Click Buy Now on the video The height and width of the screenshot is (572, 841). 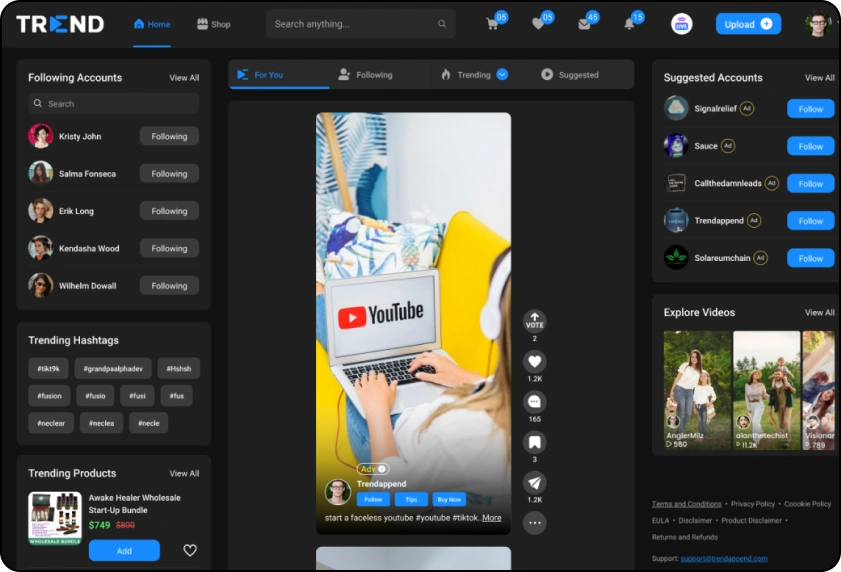click(x=449, y=500)
